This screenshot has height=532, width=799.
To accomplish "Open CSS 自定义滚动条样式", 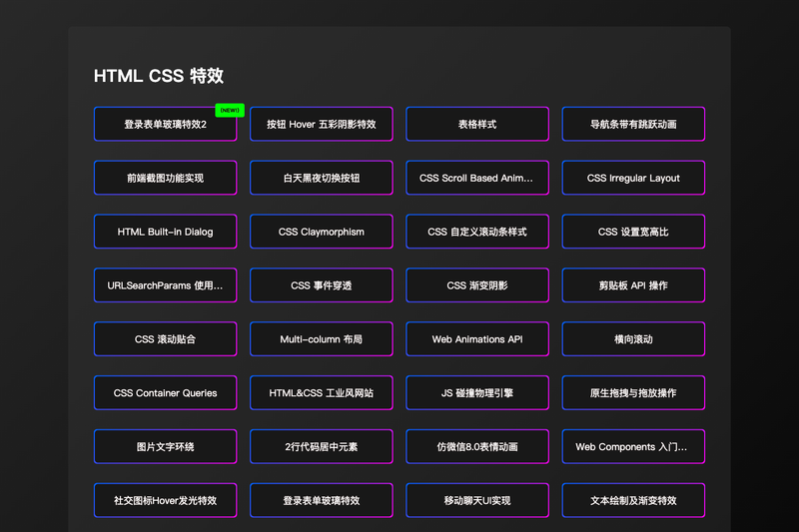I will tap(477, 232).
